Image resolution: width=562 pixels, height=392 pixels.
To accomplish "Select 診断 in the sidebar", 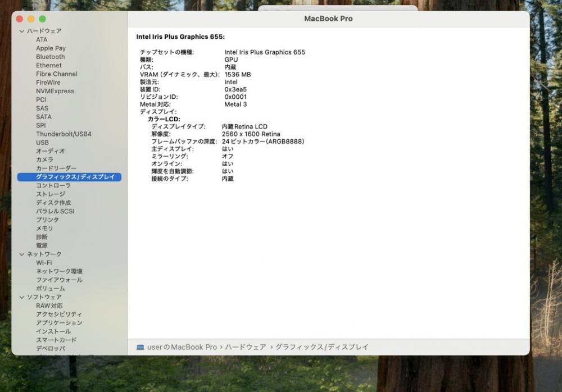I will tap(42, 237).
